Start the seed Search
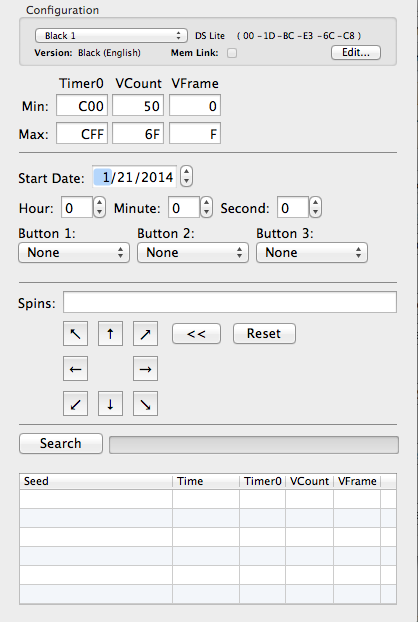418x622 pixels. pyautogui.click(x=61, y=443)
